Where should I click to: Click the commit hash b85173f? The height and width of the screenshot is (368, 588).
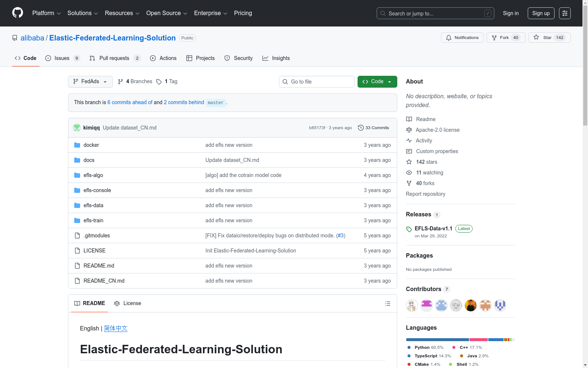[317, 128]
